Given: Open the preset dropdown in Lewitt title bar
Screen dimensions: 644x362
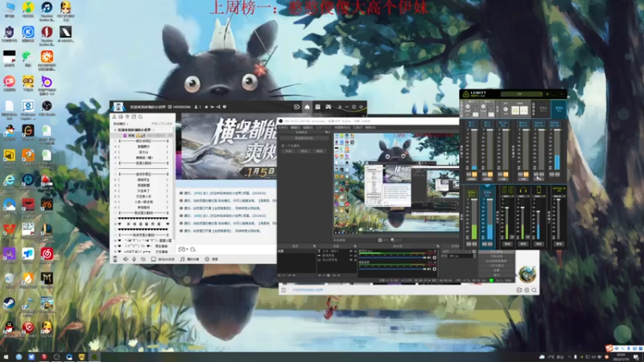Looking at the screenshot, I should tap(522, 94).
